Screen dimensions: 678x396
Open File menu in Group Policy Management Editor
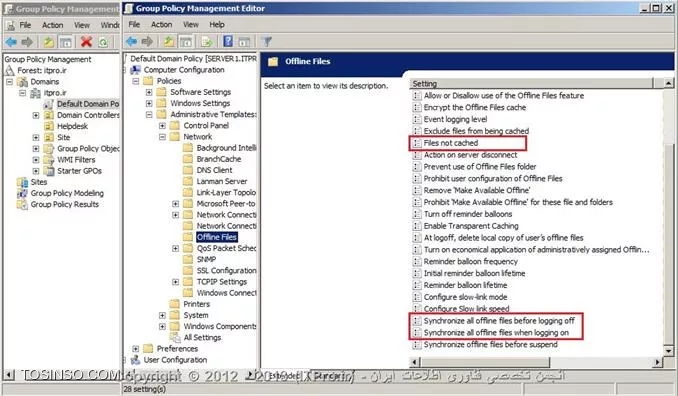134,25
